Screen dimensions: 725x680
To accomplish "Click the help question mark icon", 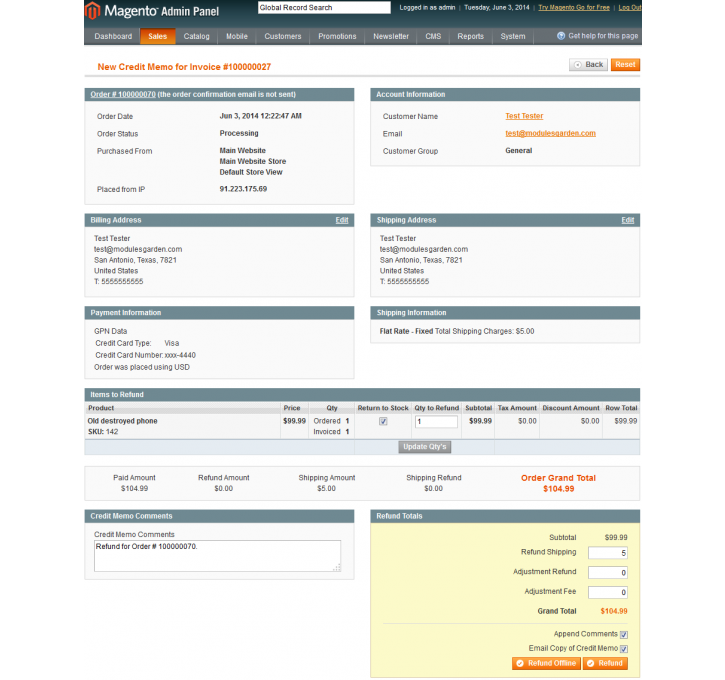I will click(561, 36).
